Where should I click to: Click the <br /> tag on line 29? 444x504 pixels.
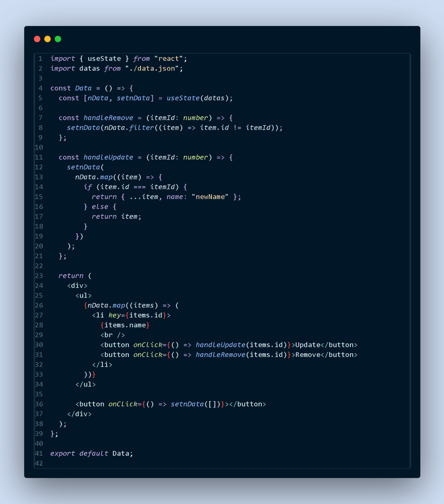click(x=112, y=335)
